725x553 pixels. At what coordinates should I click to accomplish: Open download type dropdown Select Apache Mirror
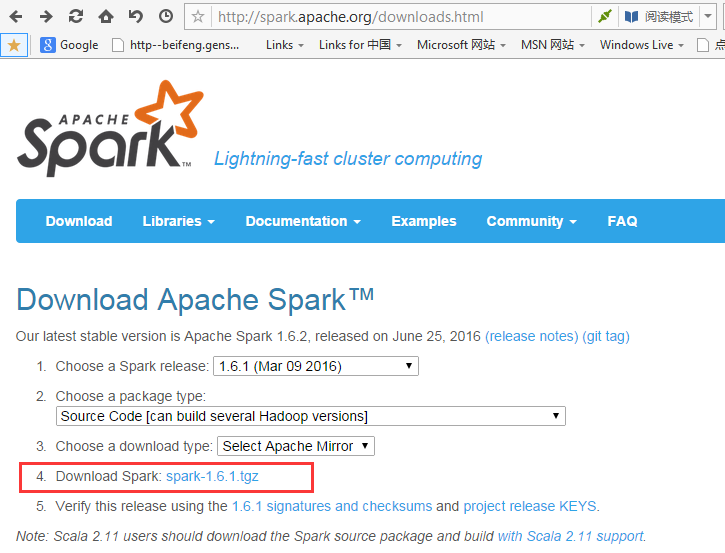[296, 446]
